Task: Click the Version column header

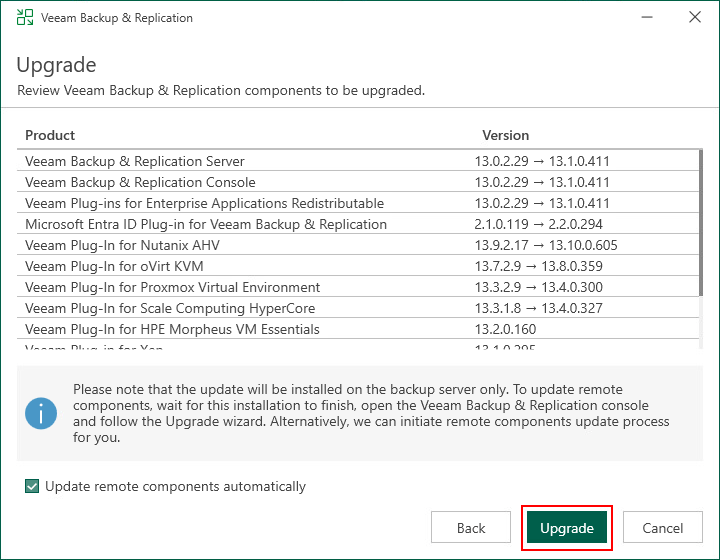Action: [505, 135]
